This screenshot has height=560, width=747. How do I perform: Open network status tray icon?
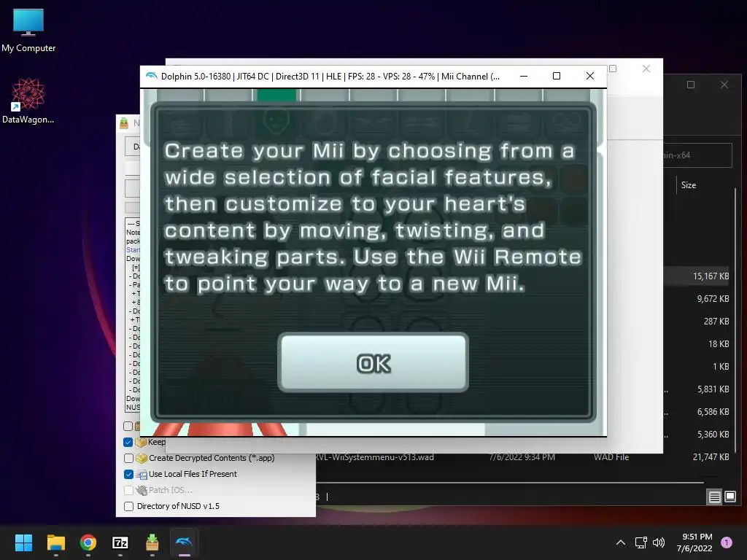click(x=640, y=542)
